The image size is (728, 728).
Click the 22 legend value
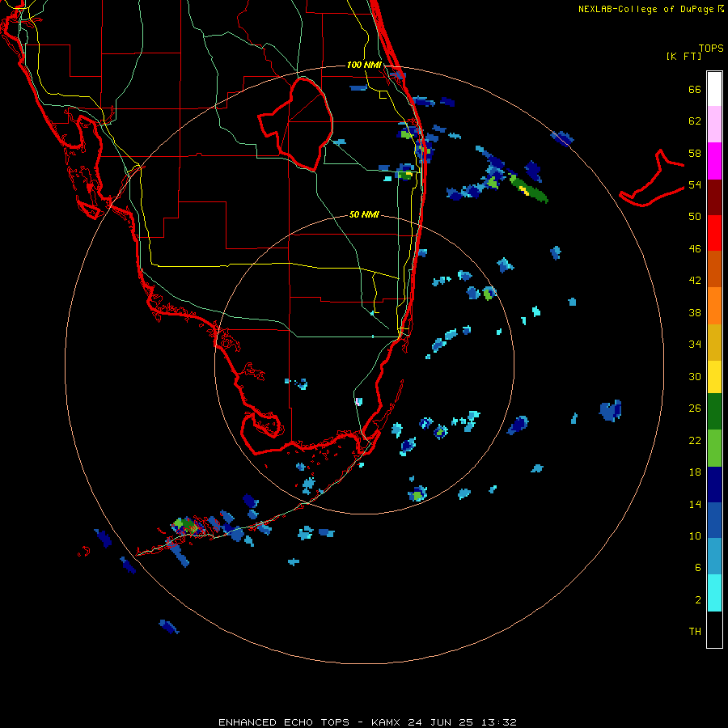coord(695,441)
